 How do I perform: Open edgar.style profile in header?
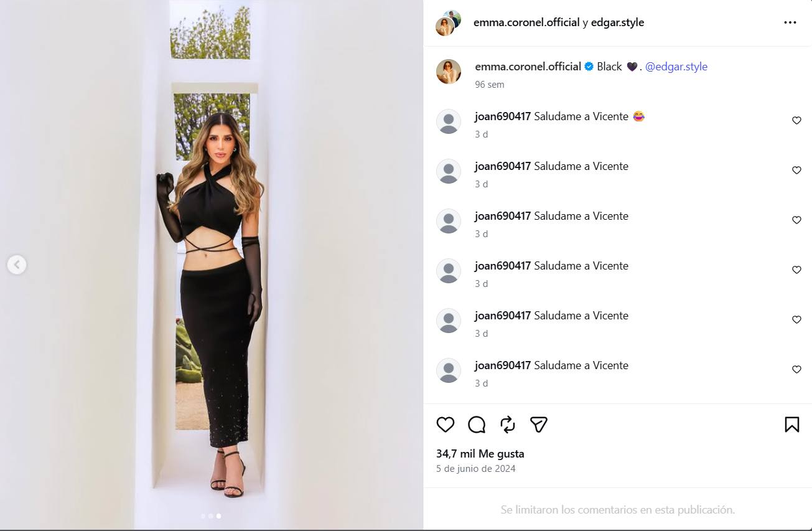click(x=617, y=22)
